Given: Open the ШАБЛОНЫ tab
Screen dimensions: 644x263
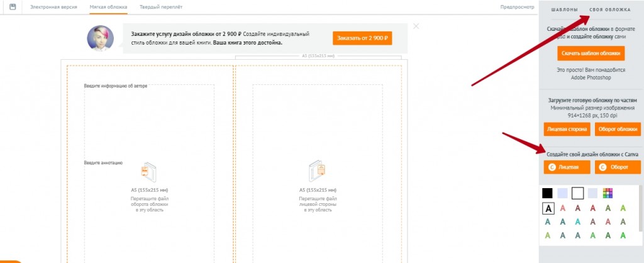Looking at the screenshot, I should 564,9.
